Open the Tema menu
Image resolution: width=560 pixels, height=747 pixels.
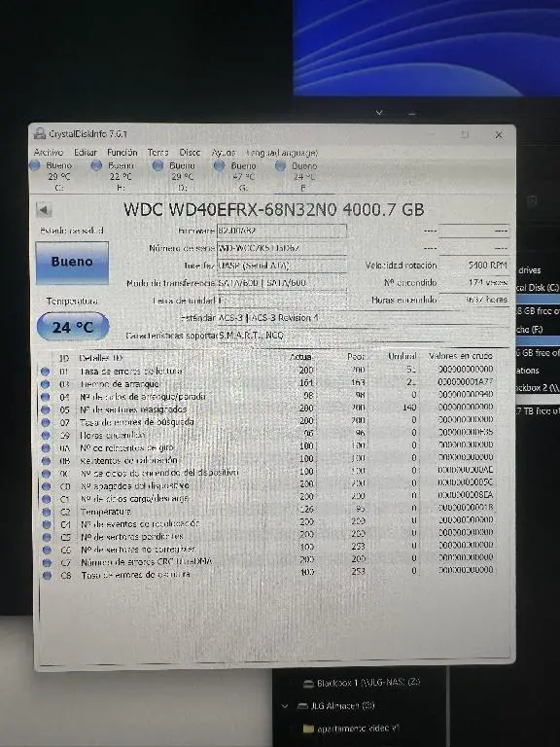[x=157, y=152]
